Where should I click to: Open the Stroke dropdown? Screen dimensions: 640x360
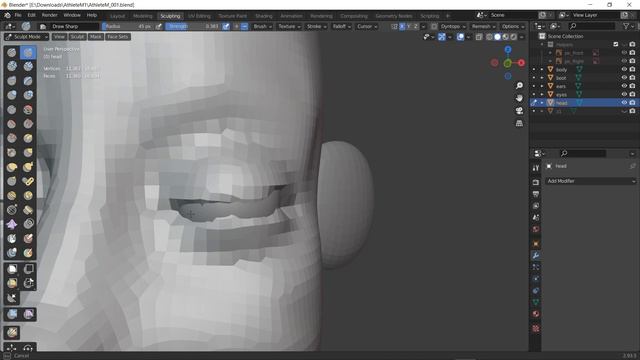[x=317, y=26]
